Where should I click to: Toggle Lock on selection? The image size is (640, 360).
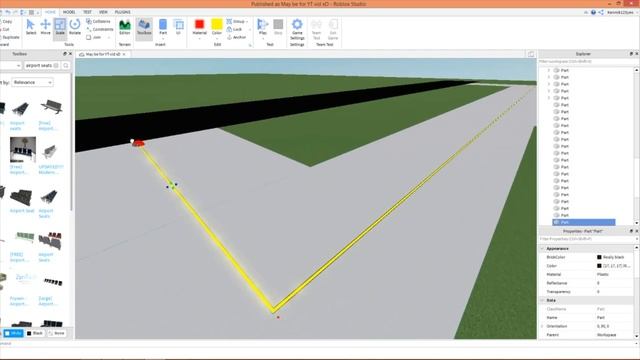[x=235, y=29]
